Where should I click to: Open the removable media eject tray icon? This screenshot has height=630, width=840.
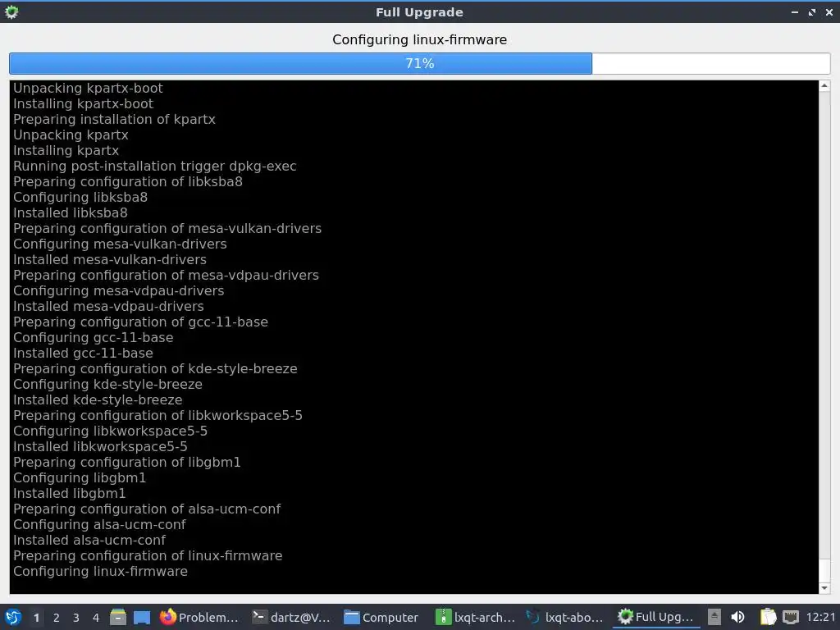(x=714, y=617)
